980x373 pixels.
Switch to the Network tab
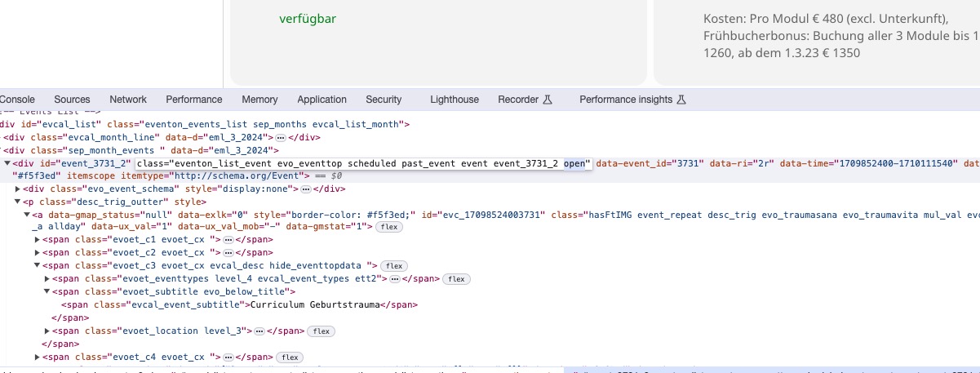(x=128, y=100)
